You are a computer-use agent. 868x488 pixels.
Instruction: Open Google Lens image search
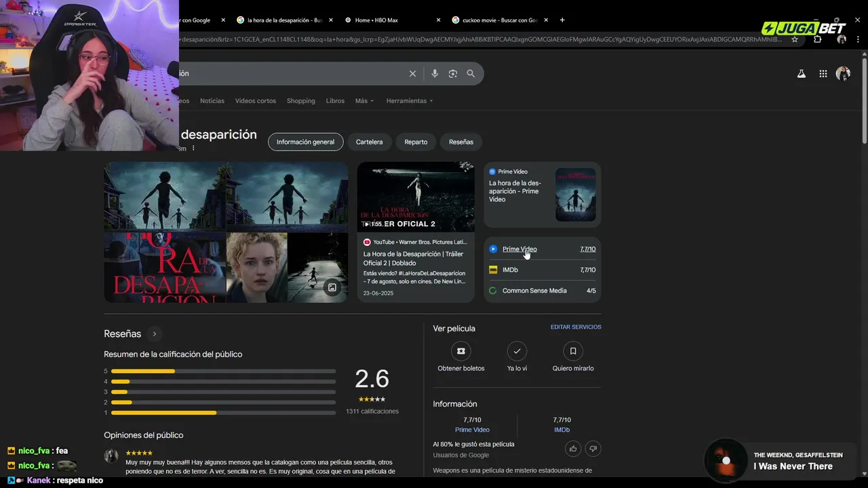click(453, 73)
